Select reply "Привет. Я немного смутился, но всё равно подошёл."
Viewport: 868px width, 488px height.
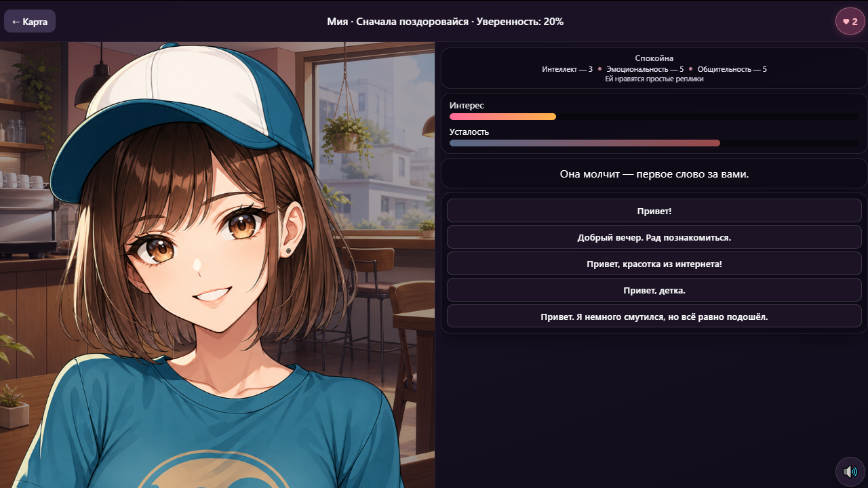click(x=654, y=317)
